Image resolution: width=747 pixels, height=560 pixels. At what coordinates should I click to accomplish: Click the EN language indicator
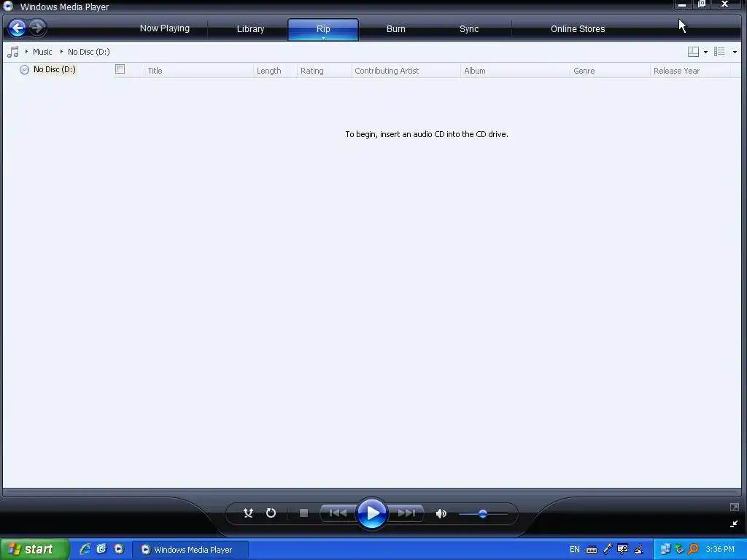[575, 550]
